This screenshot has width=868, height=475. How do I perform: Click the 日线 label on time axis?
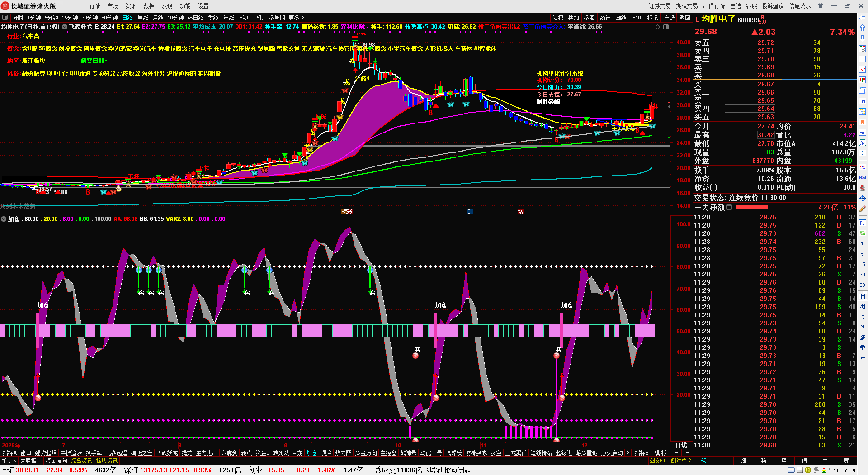point(681,445)
